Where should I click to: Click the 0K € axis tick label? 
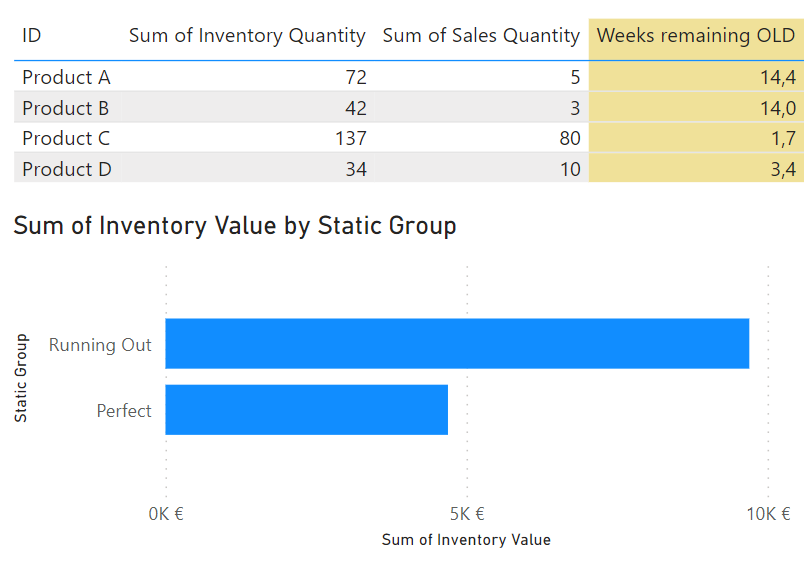pyautogui.click(x=166, y=514)
